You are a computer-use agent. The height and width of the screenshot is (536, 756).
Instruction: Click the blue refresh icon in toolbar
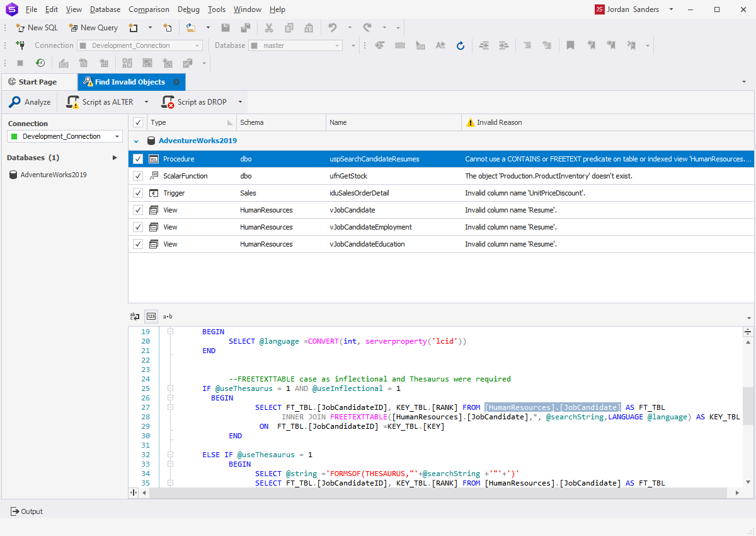click(x=461, y=45)
